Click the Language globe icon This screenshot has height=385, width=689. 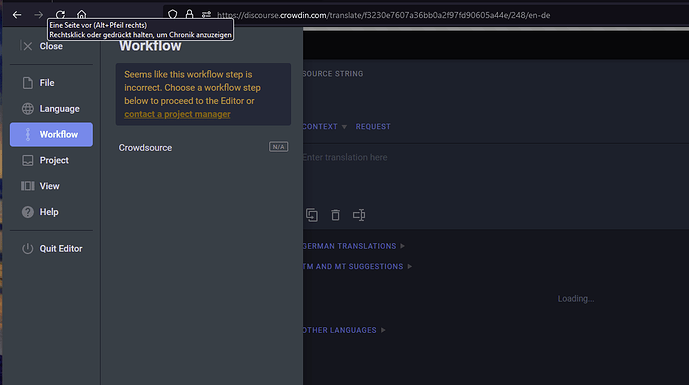coord(28,109)
